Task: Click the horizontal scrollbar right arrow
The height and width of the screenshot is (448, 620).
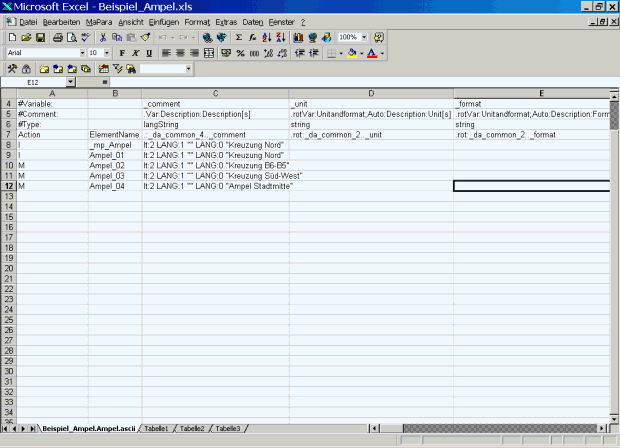Action: tap(602, 428)
